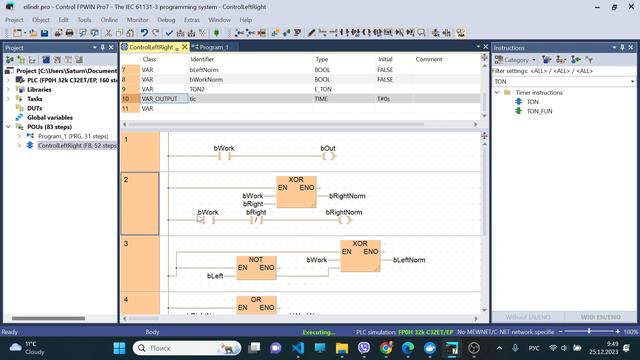Screen dimensions: 640x360
Task: Open the Windows Start menu
Action: (x=120, y=348)
